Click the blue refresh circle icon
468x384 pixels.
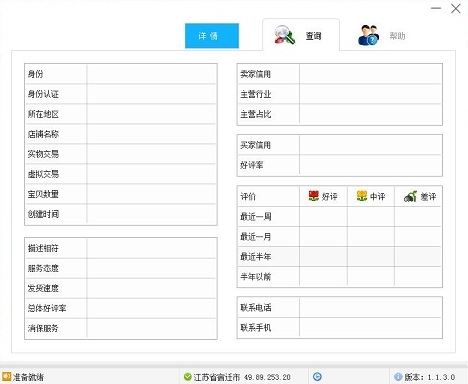pos(317,377)
